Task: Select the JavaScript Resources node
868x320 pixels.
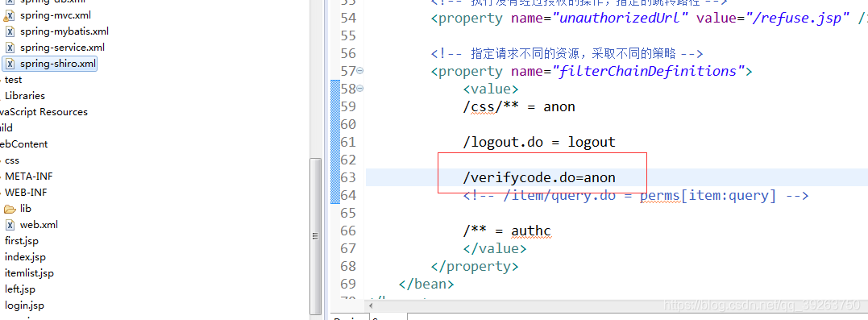Action: click(44, 112)
